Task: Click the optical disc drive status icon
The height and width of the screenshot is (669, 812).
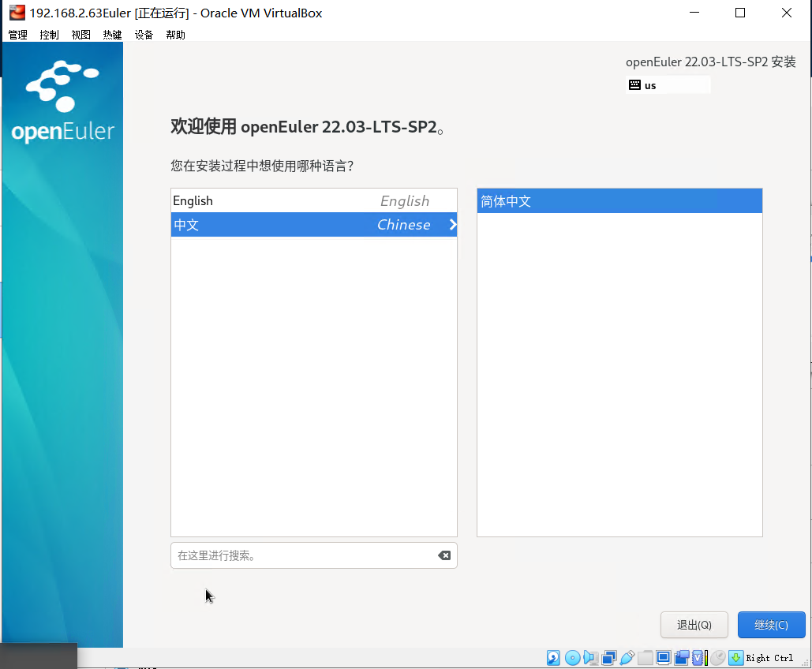Action: pyautogui.click(x=572, y=658)
